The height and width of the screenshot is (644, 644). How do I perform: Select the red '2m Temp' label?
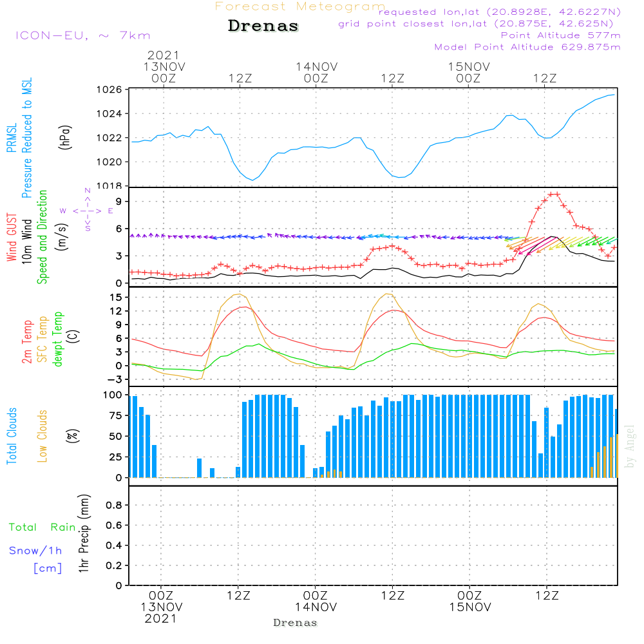coord(26,342)
